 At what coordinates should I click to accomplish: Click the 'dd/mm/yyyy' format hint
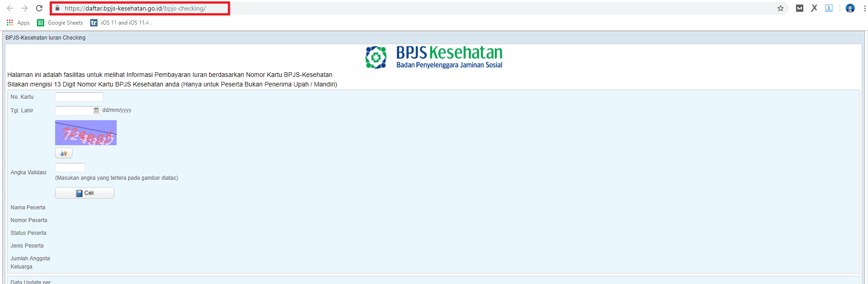click(117, 110)
